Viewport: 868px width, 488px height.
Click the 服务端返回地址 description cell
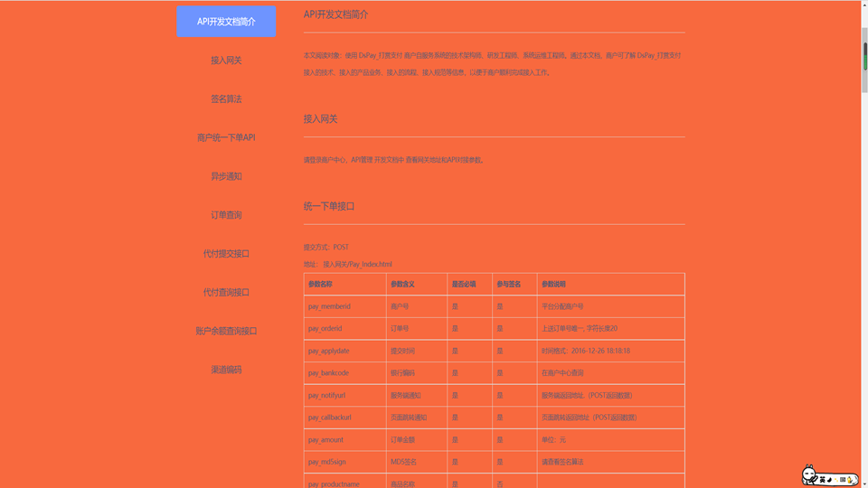610,396
